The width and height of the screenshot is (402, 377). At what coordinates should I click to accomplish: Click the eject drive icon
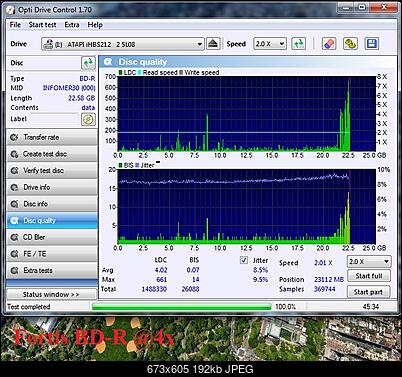pyautogui.click(x=213, y=44)
